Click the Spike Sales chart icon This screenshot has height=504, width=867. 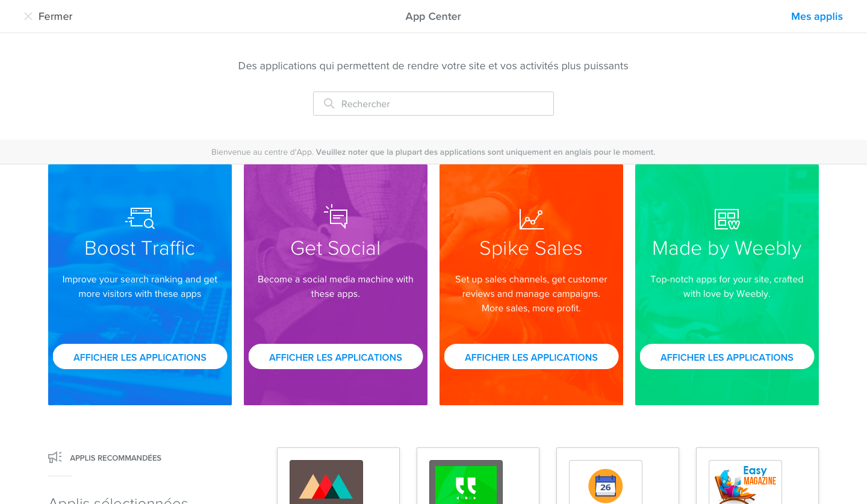point(531,219)
